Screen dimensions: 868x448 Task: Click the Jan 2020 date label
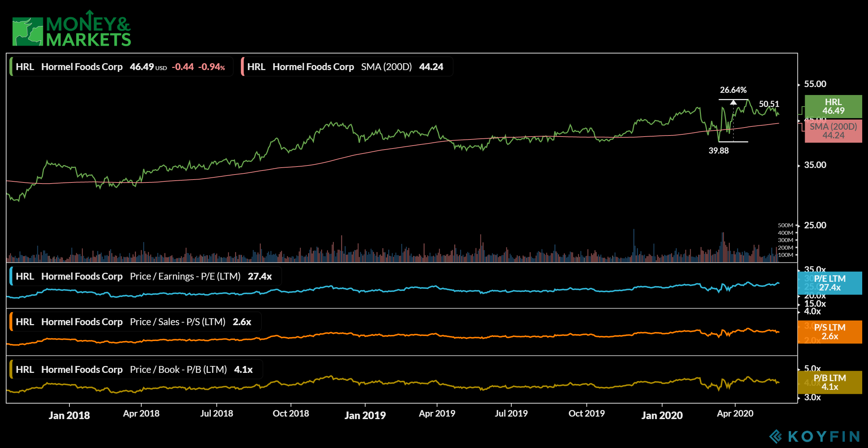662,415
